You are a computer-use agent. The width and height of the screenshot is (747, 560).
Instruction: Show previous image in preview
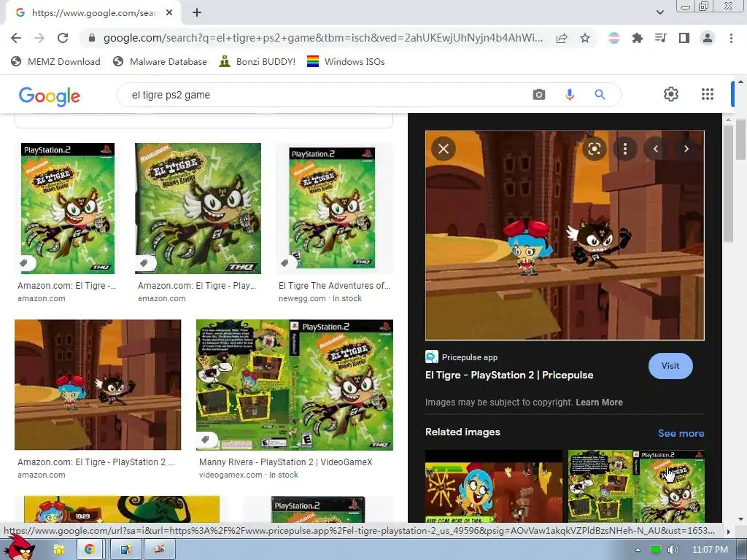(x=656, y=149)
